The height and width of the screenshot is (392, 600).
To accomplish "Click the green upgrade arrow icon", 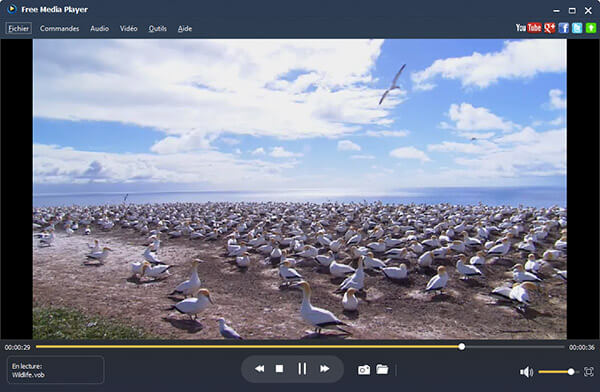I will [x=591, y=28].
